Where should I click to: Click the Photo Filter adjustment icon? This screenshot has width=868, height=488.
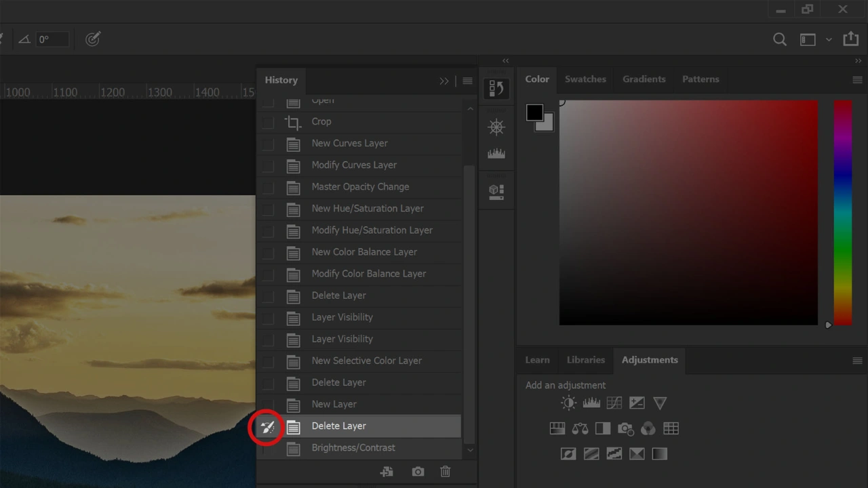(x=625, y=428)
